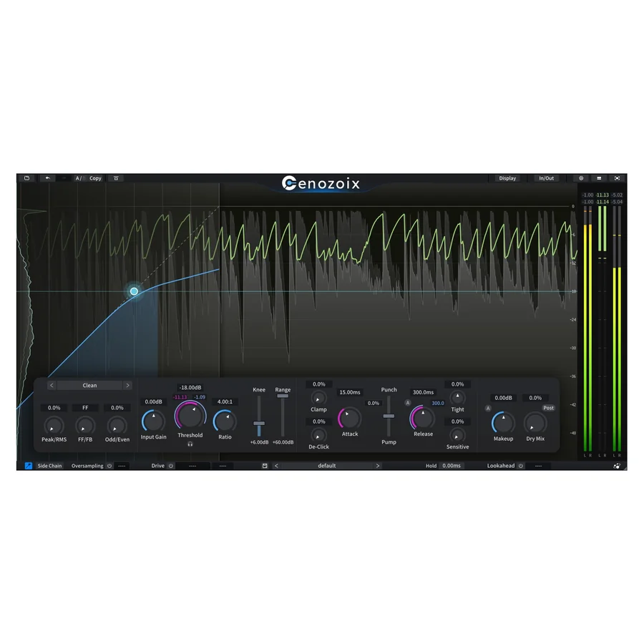
Task: Click the save preset disk icon
Action: [x=265, y=466]
